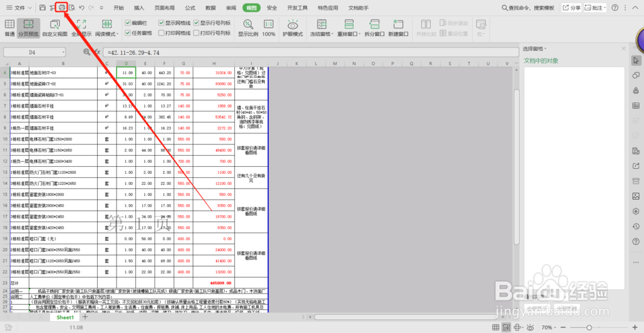This screenshot has width=644, height=333.
Task: Uncheck the 编辑栏 checkbox
Action: click(128, 23)
